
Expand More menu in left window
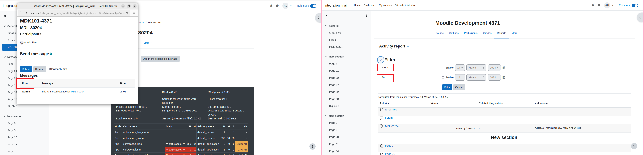pos(148,43)
